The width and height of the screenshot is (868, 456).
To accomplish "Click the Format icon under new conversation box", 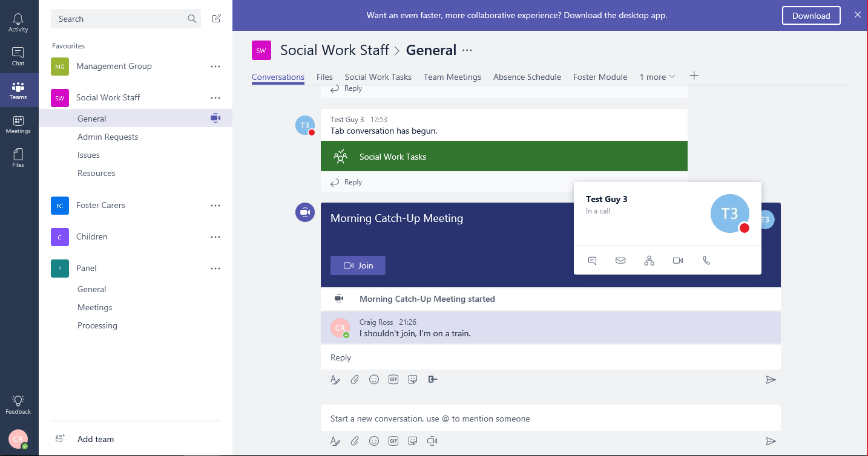I will coord(335,441).
